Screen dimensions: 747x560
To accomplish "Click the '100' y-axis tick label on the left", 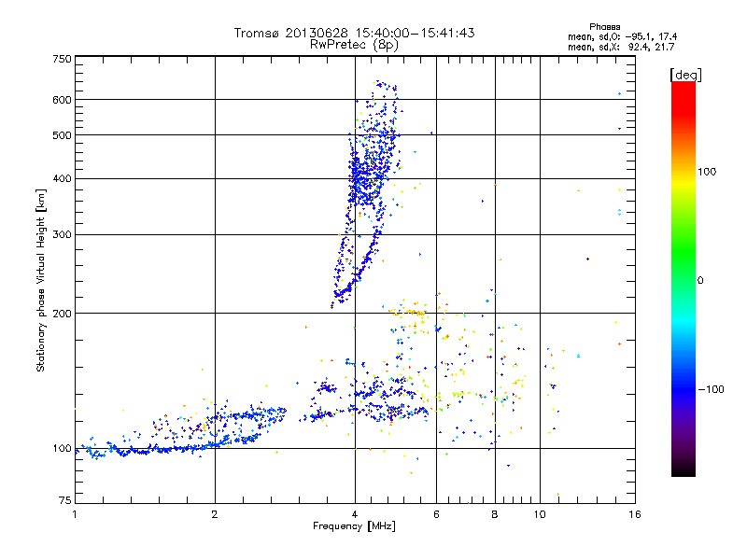I will click(63, 449).
